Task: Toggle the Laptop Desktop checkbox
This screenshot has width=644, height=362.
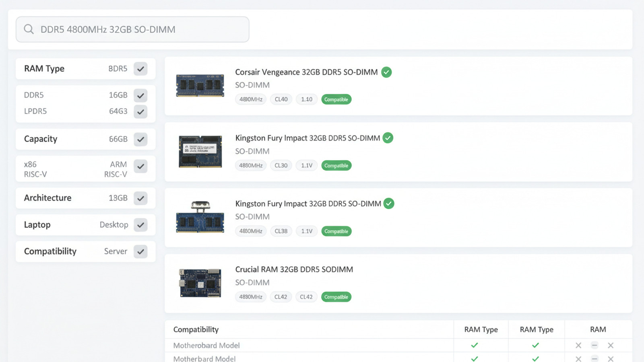Action: [140, 225]
